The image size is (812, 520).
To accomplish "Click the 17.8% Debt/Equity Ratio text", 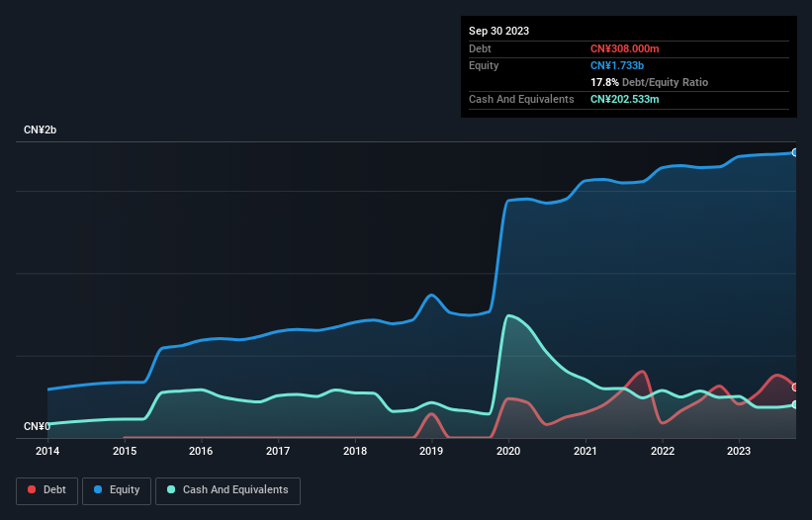I will 650,82.
